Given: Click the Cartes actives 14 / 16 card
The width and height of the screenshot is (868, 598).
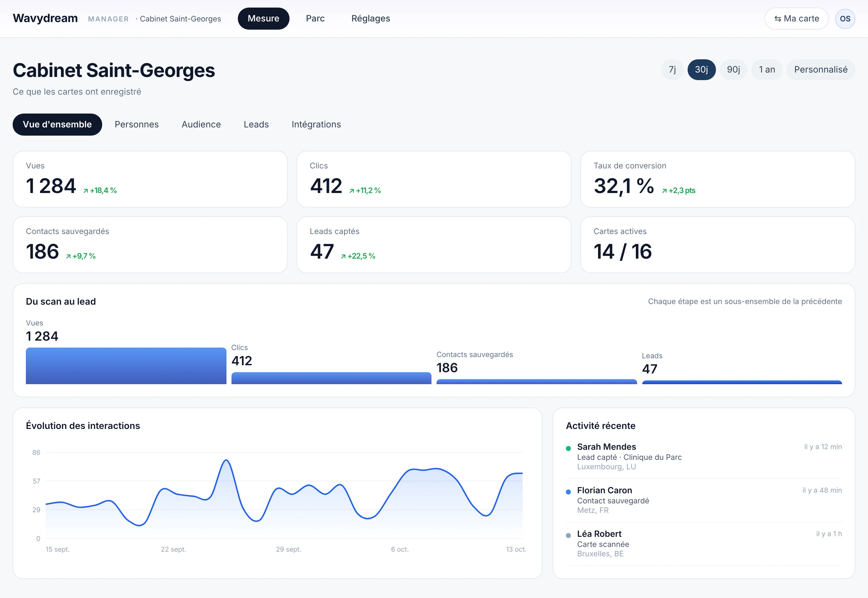Looking at the screenshot, I should pos(718,245).
